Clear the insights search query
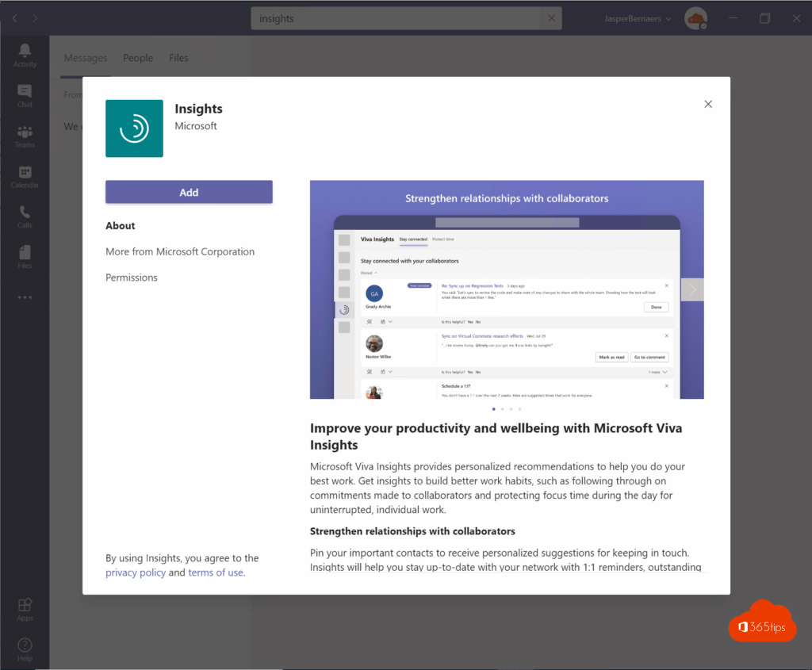This screenshot has width=812, height=670. 552,17
